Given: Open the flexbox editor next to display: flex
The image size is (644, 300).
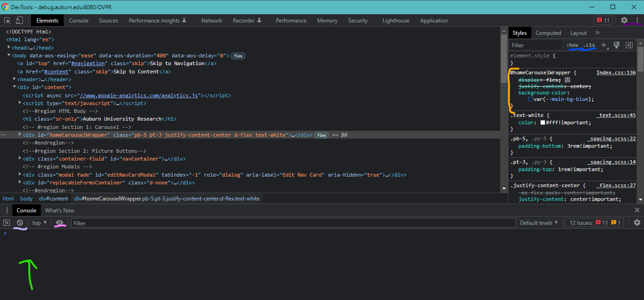Looking at the screenshot, I should (568, 80).
